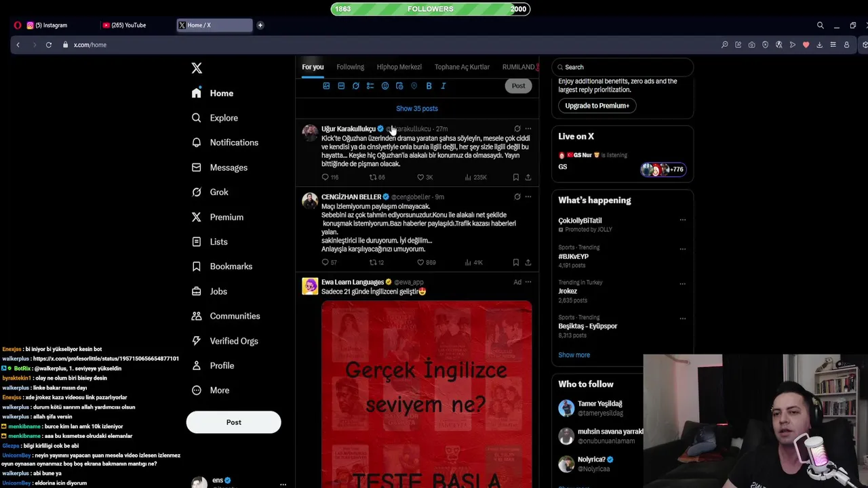Open a new browser tab
The height and width of the screenshot is (488, 868).
pyautogui.click(x=260, y=25)
